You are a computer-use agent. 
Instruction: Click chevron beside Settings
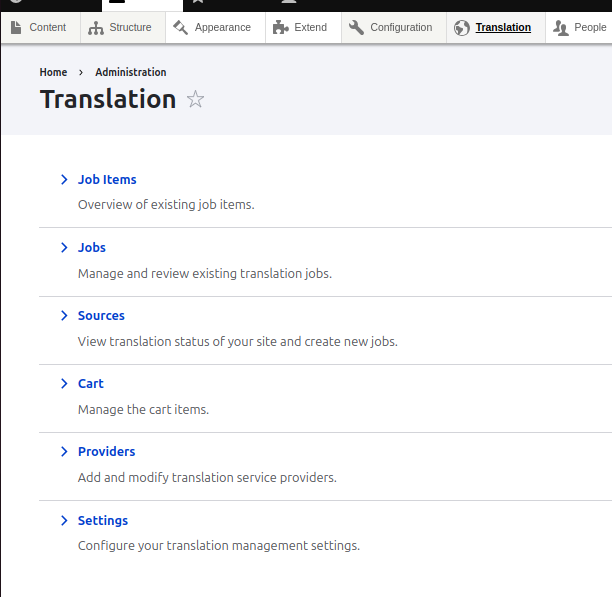(x=64, y=521)
